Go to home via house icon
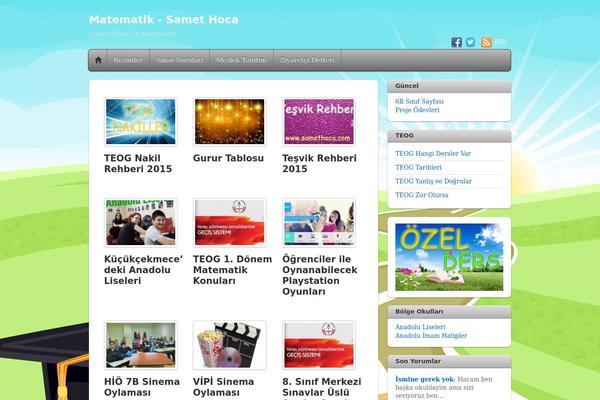Image resolution: width=600 pixels, height=400 pixels. point(98,60)
